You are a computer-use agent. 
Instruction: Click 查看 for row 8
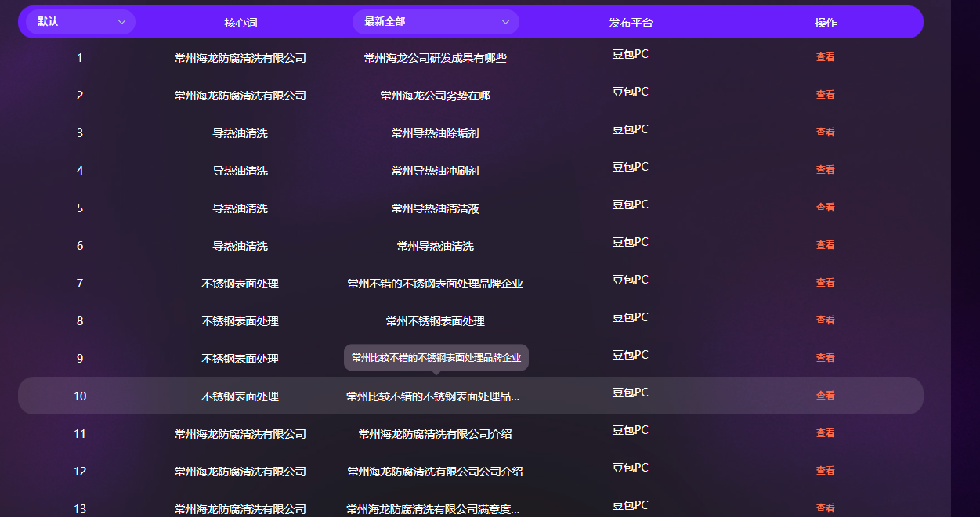click(x=826, y=320)
